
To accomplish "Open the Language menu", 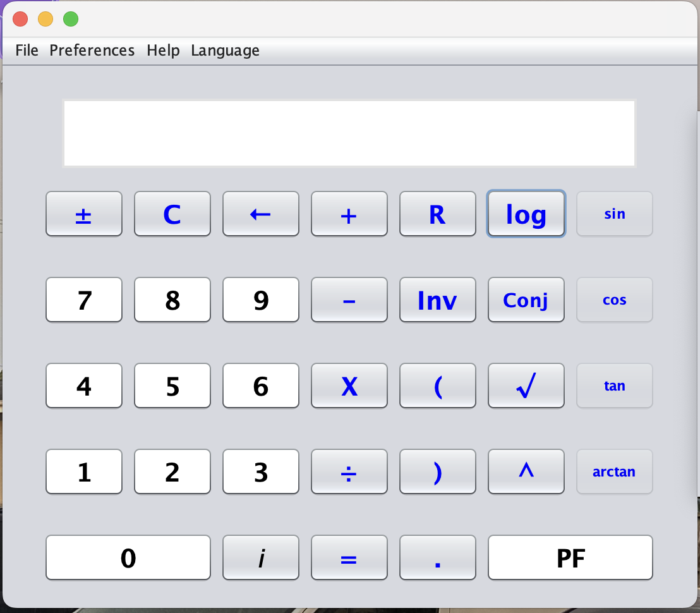I will coord(225,51).
